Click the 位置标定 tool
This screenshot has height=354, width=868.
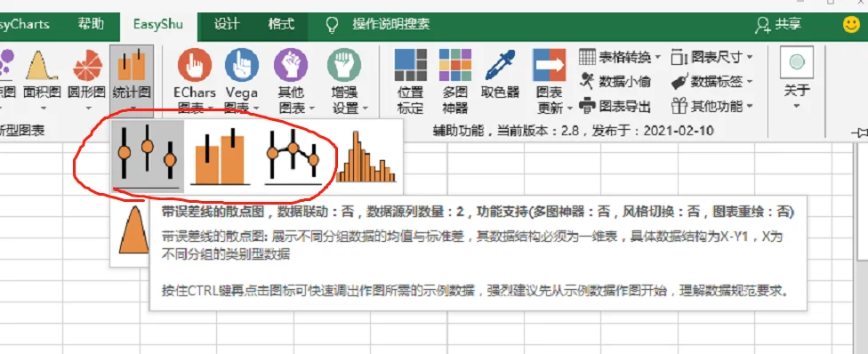[410, 81]
